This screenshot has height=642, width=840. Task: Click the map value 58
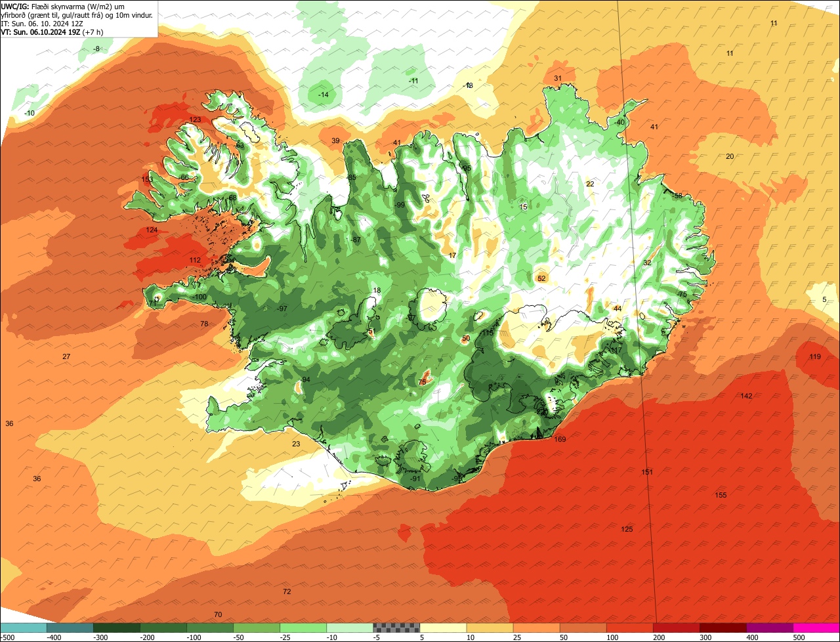click(x=678, y=196)
